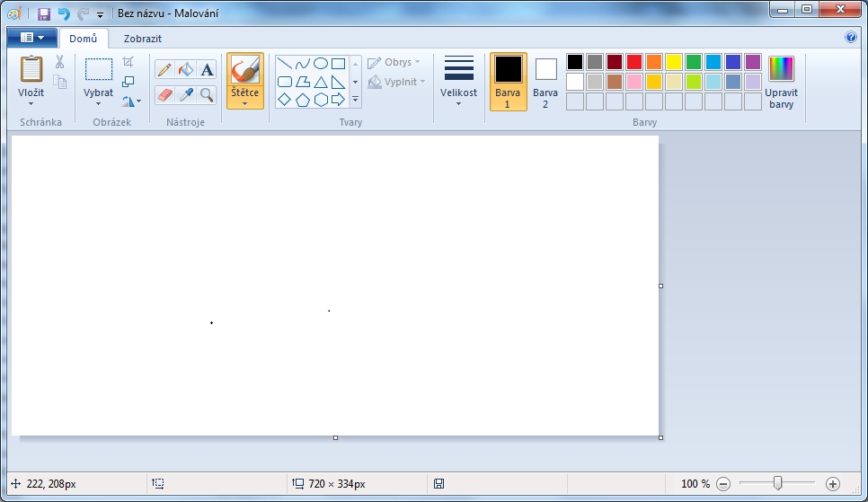Image resolution: width=868 pixels, height=502 pixels.
Task: Click the Crop icon
Action: pyautogui.click(x=128, y=61)
